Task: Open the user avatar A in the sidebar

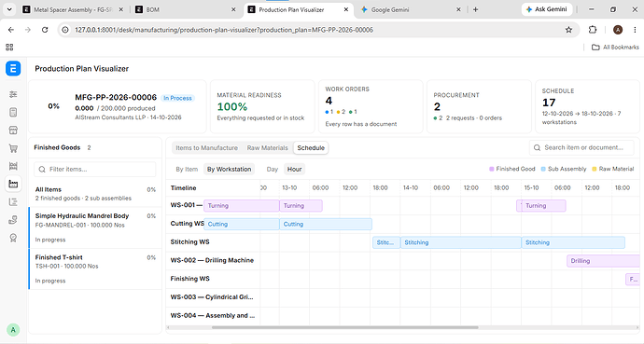Action: [x=13, y=330]
